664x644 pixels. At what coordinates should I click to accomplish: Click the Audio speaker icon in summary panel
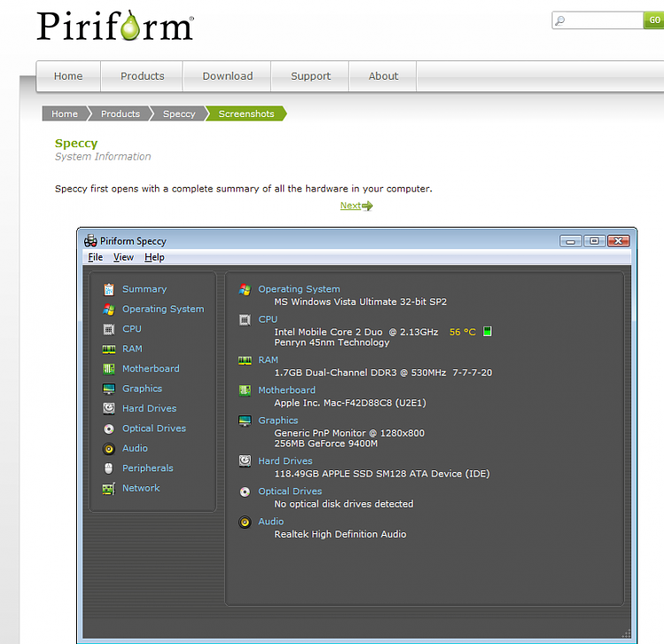(244, 522)
